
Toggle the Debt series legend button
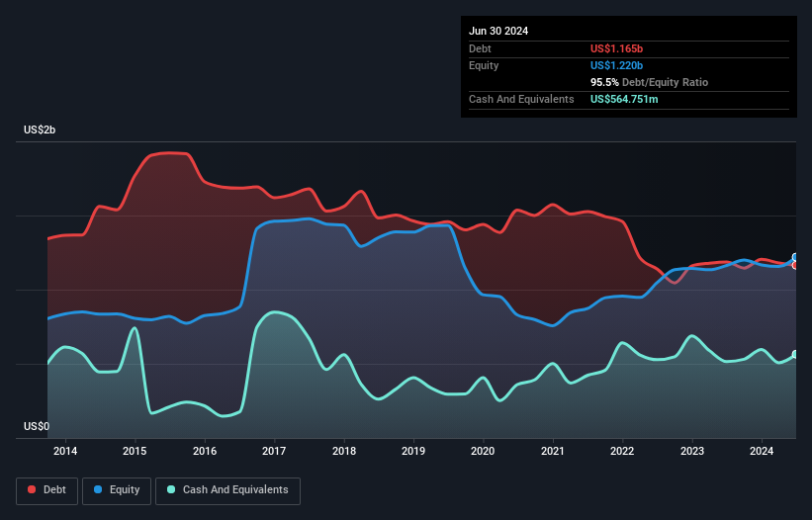tap(47, 490)
